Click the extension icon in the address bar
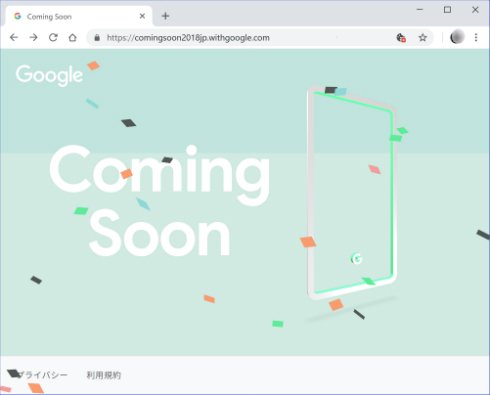Viewport: 490px width, 395px height. [401, 38]
